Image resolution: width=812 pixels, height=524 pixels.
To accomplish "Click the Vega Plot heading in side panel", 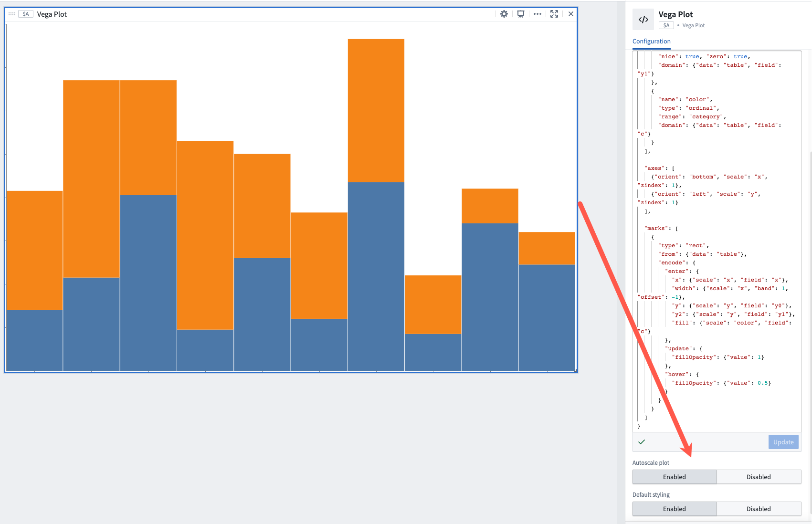I will pos(675,14).
